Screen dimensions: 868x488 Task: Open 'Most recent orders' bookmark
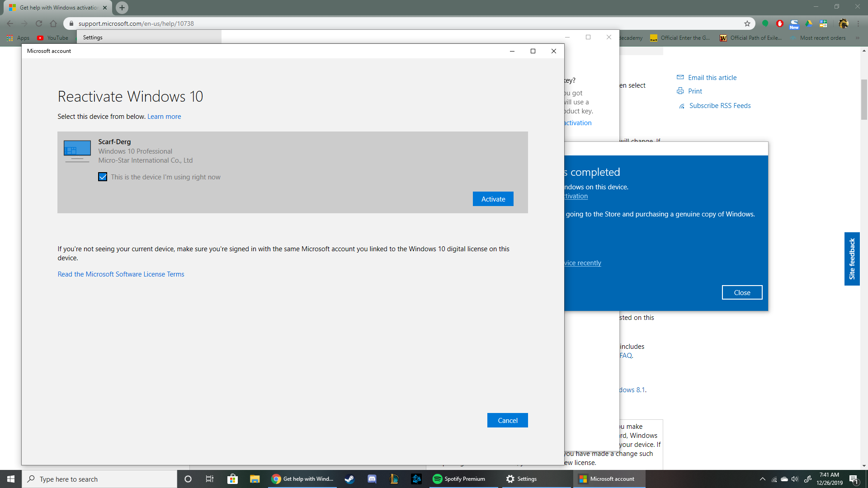click(818, 38)
